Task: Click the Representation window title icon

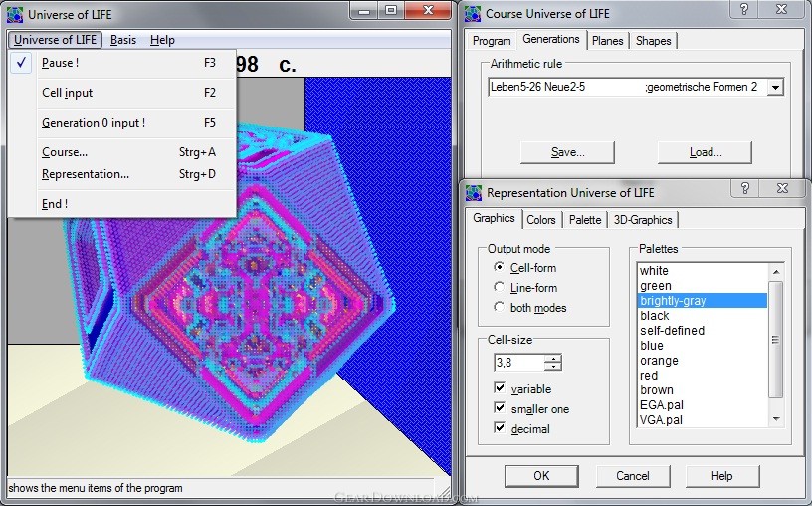Action: pyautogui.click(x=473, y=192)
